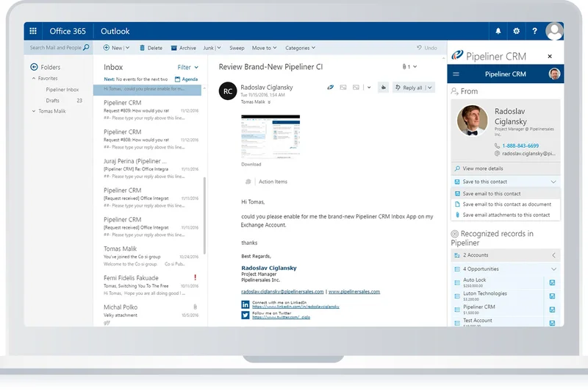Screen dimensions: 588x392
Task: Collapse Save to this contact section
Action: (553, 182)
